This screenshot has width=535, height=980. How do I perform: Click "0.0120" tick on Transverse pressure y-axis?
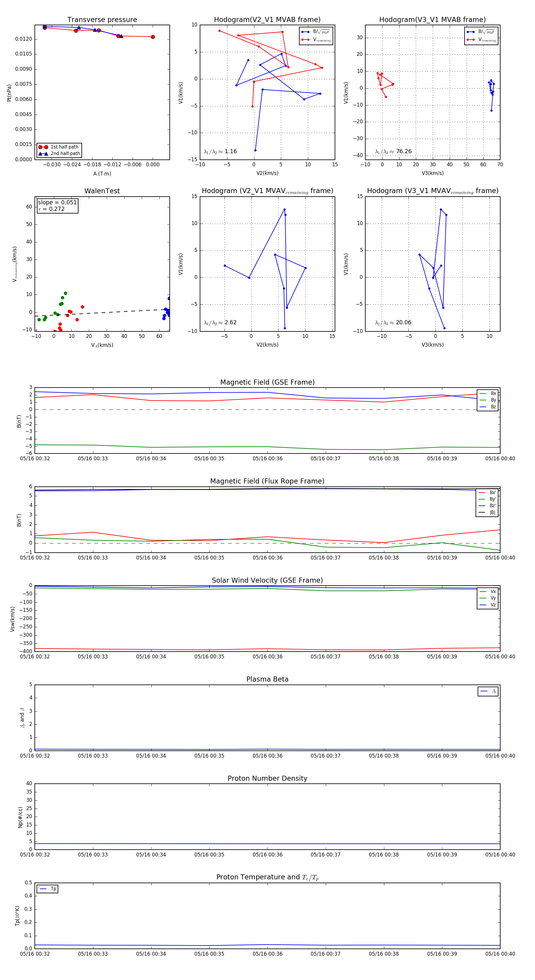tap(23, 39)
